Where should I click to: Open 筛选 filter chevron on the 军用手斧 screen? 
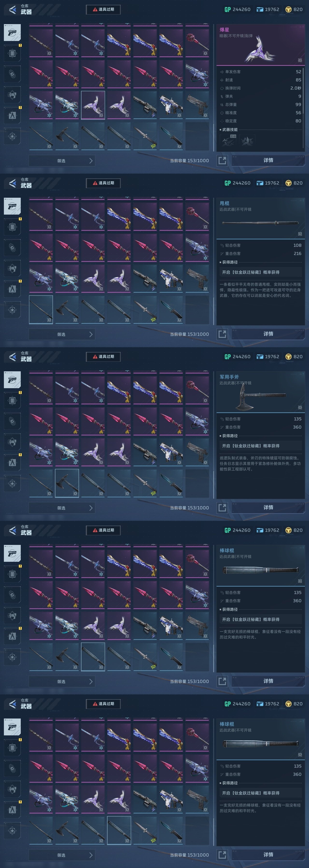coord(91,508)
